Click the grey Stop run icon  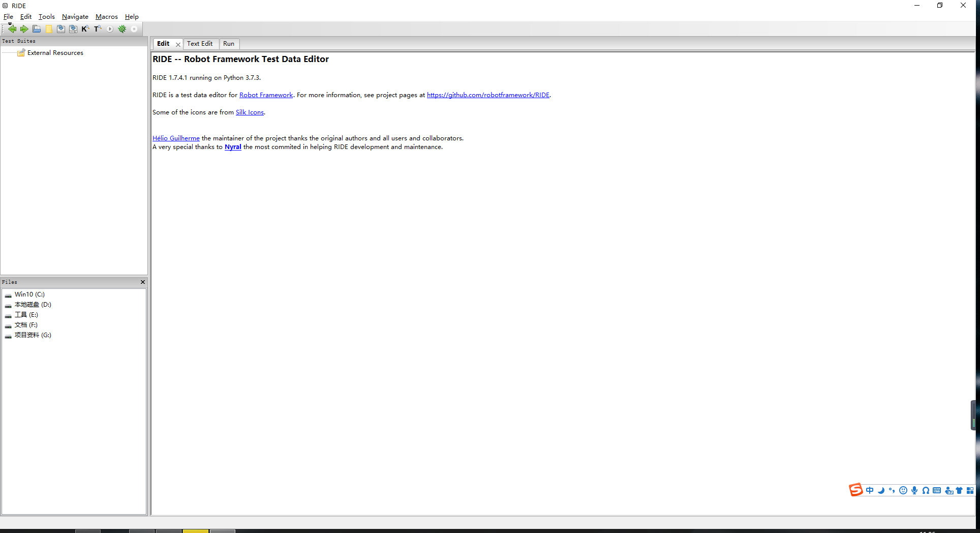(134, 29)
